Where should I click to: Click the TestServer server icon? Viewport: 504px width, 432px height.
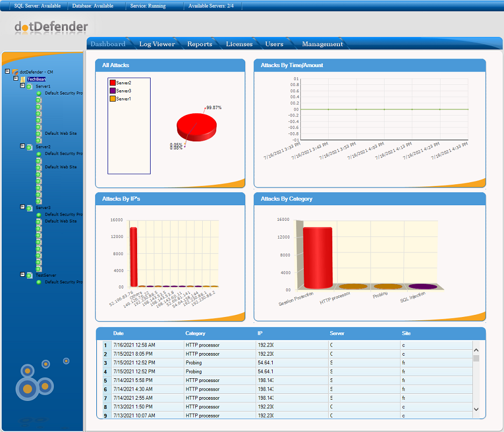pyautogui.click(x=29, y=275)
